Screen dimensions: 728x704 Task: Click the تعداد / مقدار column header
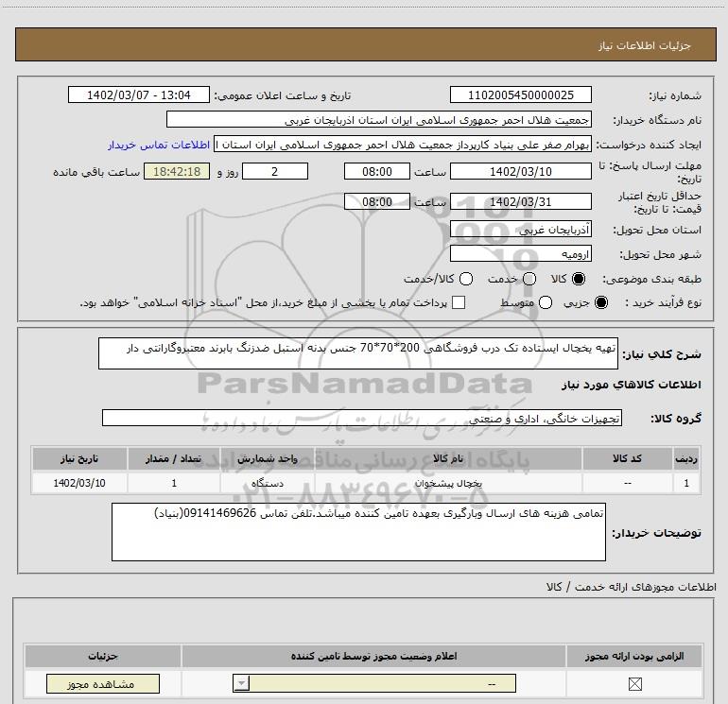pos(174,458)
